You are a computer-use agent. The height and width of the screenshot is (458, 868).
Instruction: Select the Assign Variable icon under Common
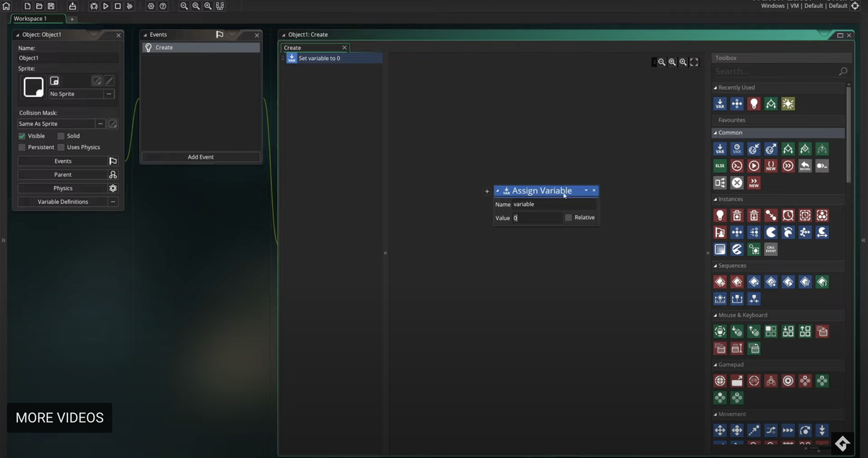click(720, 148)
